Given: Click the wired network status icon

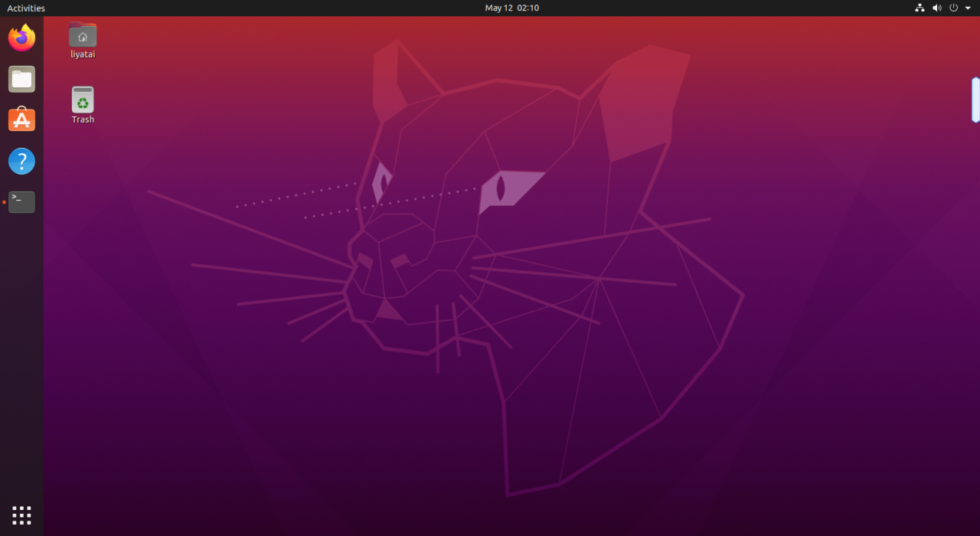Looking at the screenshot, I should [x=920, y=8].
